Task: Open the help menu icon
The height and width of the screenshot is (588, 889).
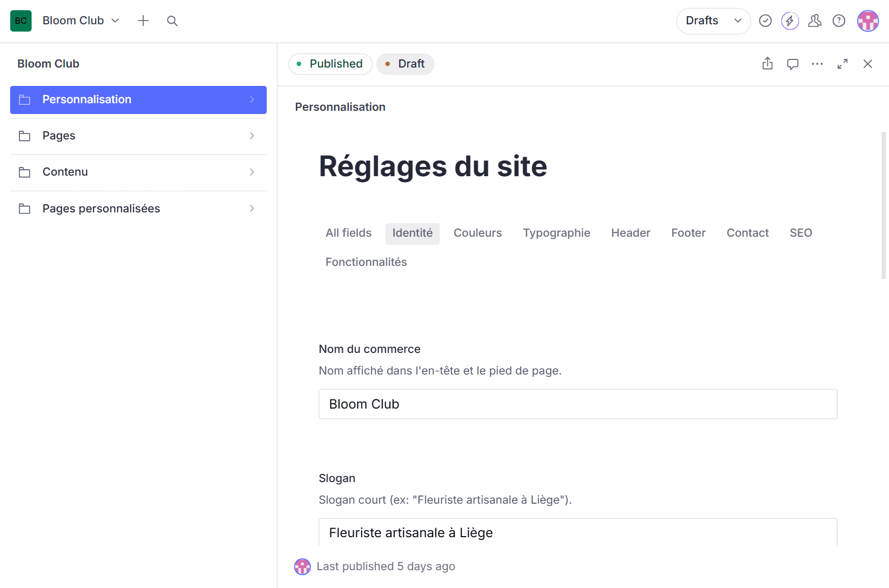Action: tap(839, 21)
